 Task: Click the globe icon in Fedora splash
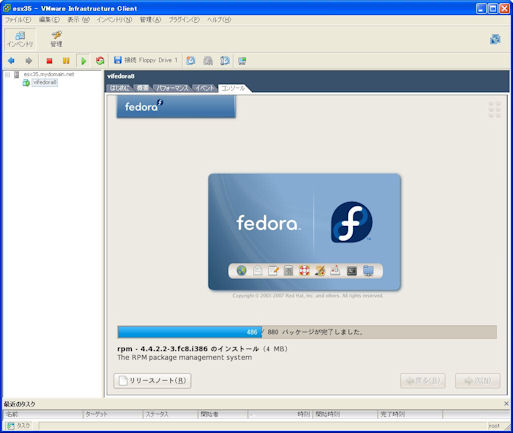tap(241, 271)
